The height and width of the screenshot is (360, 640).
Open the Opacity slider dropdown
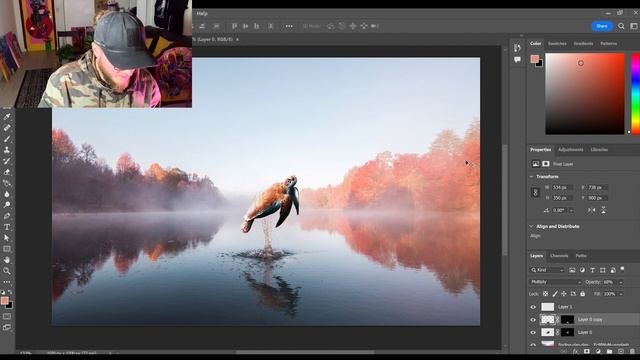[621, 282]
